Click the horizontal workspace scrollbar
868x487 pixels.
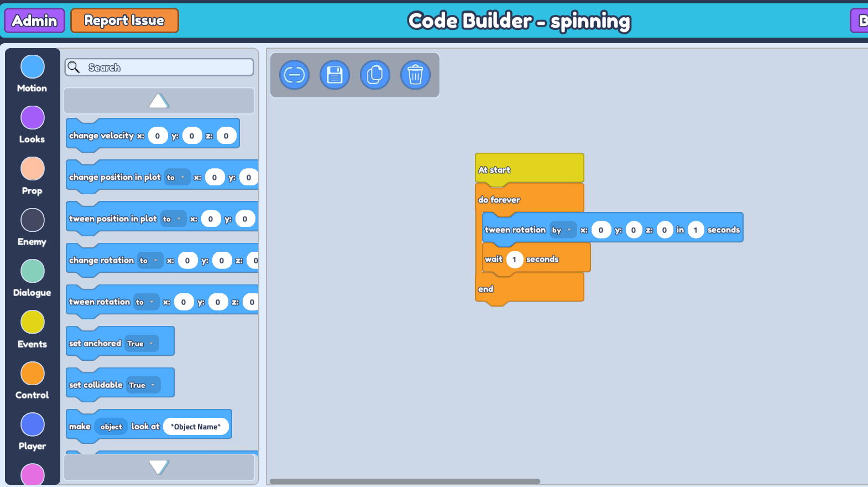coord(405,481)
